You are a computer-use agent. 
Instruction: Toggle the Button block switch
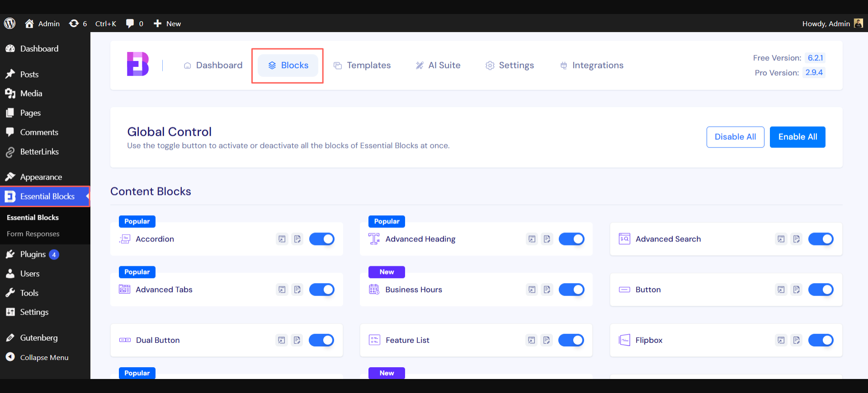pos(821,289)
